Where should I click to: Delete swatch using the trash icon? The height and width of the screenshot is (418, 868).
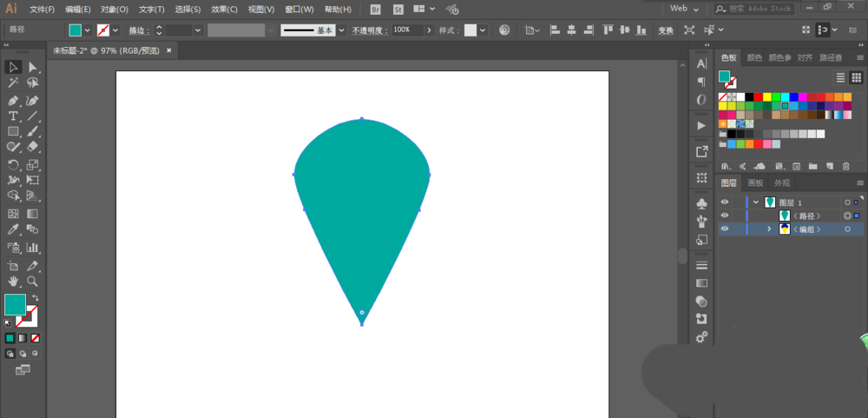tap(845, 166)
